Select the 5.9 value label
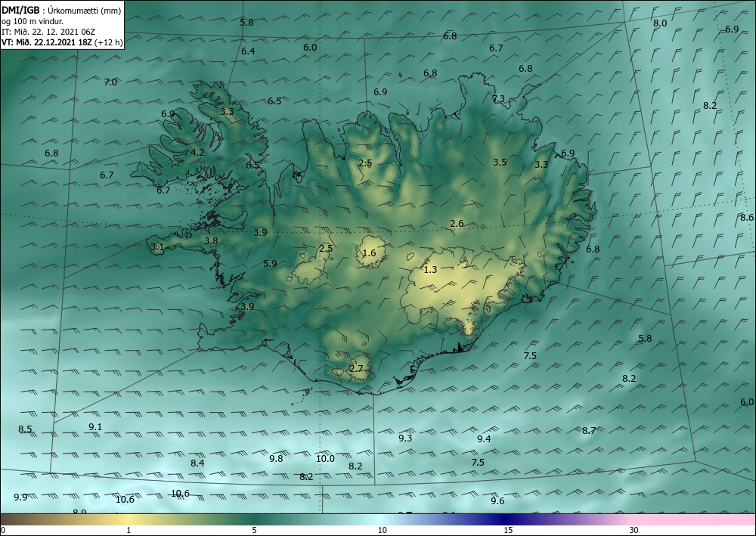 (271, 264)
